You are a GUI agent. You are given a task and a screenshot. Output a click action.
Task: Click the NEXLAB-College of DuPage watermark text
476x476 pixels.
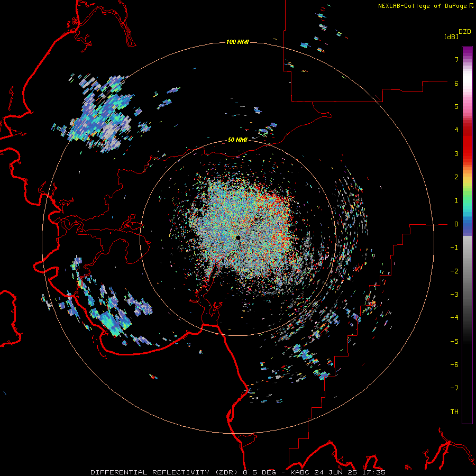coord(425,6)
